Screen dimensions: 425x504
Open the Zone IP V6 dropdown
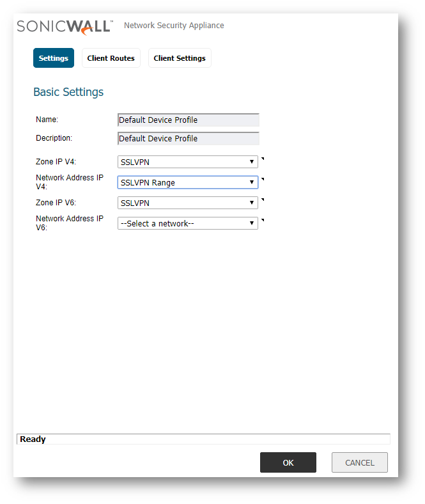(x=188, y=203)
